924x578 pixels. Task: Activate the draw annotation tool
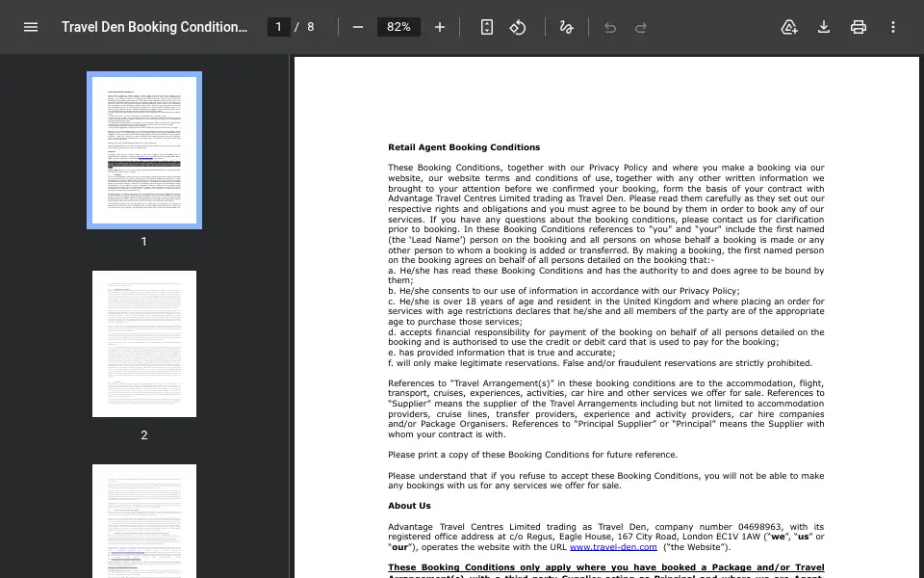566,27
